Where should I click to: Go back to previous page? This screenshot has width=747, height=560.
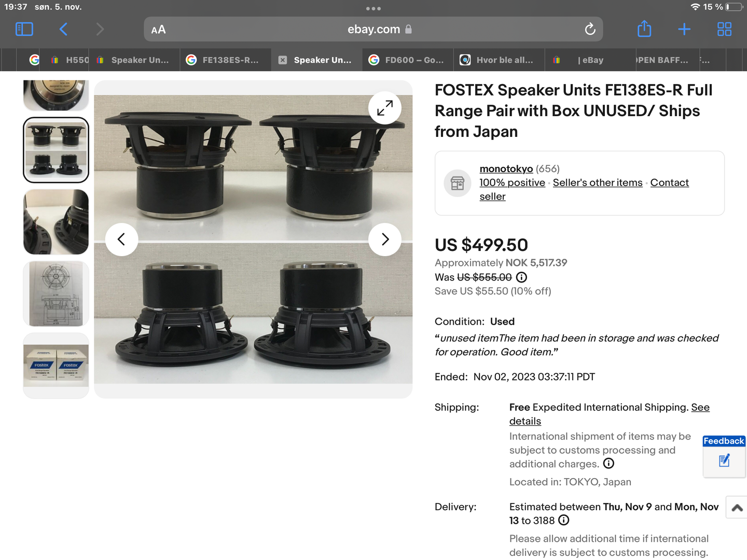pyautogui.click(x=63, y=29)
